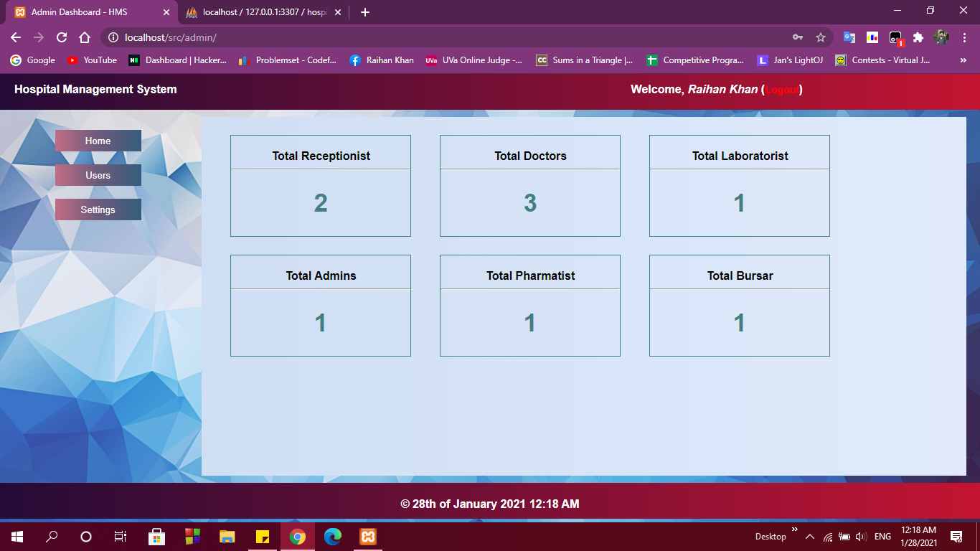Open the Chrome three-dot menu
Viewport: 980px width, 551px height.
(963, 37)
